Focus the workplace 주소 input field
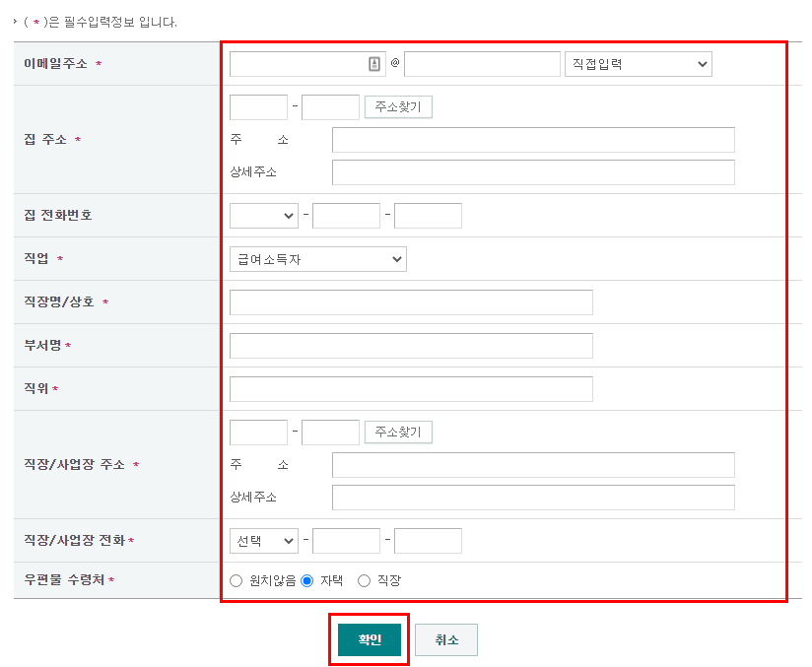812x667 pixels. click(x=533, y=465)
